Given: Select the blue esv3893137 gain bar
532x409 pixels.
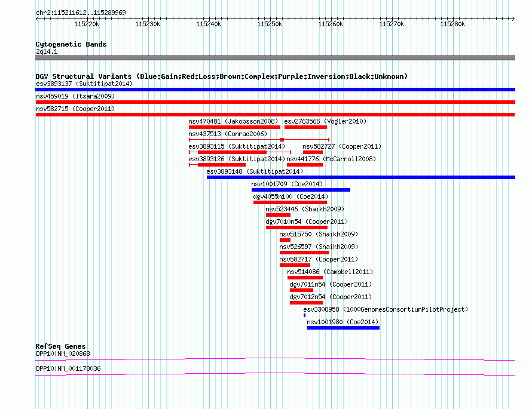Looking at the screenshot, I should [x=275, y=90].
